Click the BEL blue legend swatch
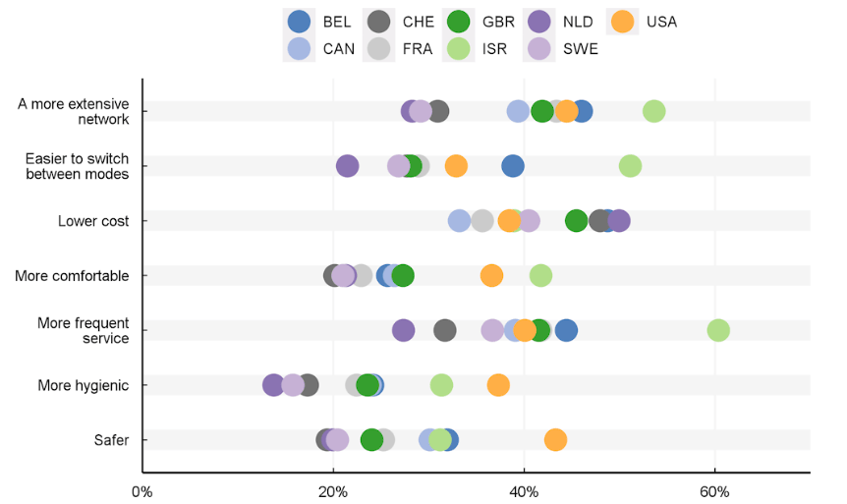Viewport: 847px width, 504px height. 299,22
